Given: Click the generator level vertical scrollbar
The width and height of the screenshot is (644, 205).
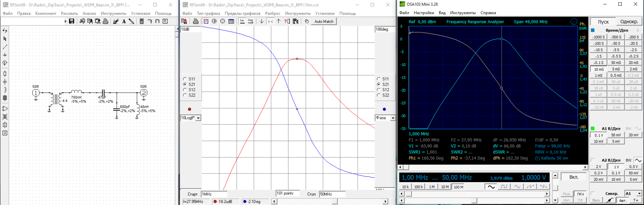Looking at the screenshot, I should point(555,188).
